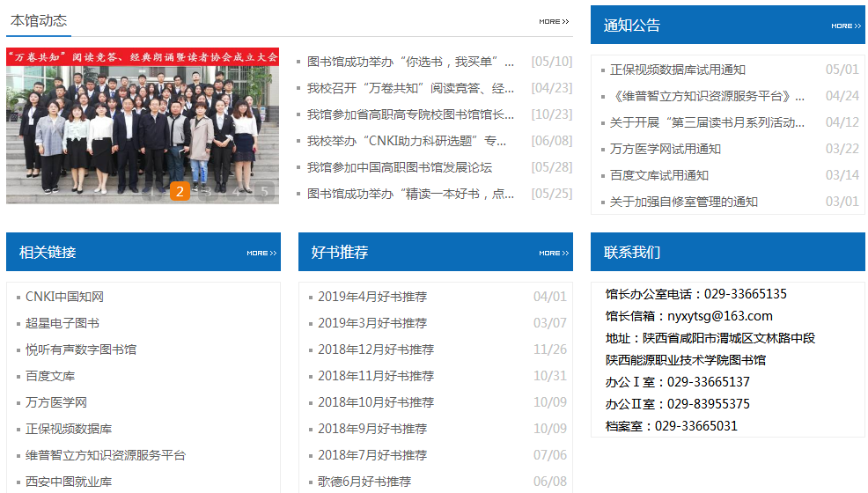Open 歌德6月好书推荐 entry
This screenshot has height=493, width=868.
click(364, 482)
